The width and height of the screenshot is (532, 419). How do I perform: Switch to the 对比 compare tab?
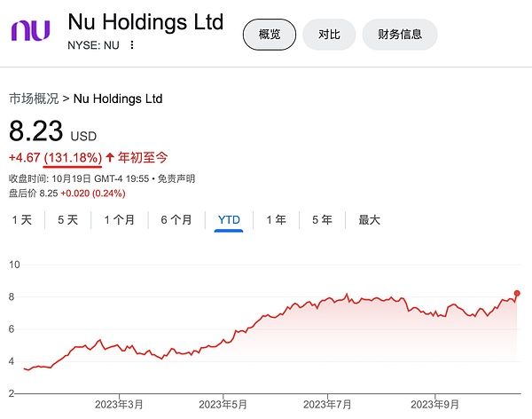[x=330, y=35]
